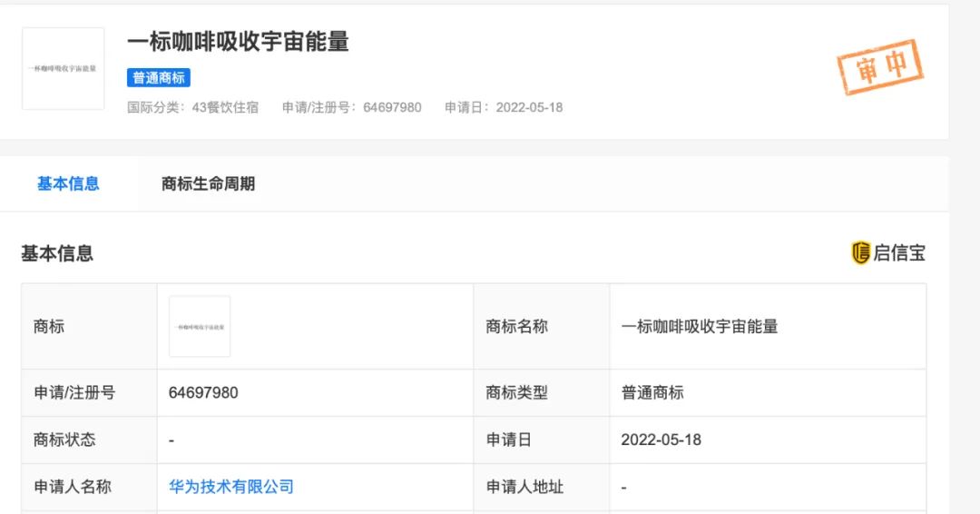
Task: Open the trademark thumbnail in the 商标 table row
Action: tap(200, 326)
